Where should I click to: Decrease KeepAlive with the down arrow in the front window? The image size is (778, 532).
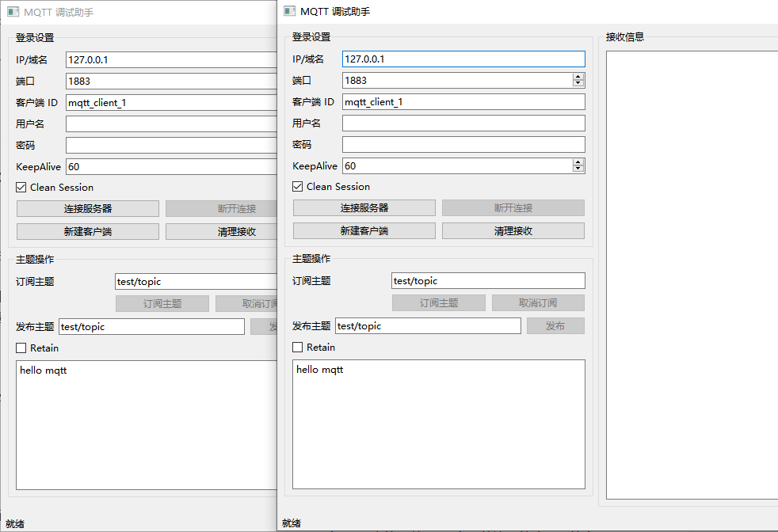click(x=578, y=169)
